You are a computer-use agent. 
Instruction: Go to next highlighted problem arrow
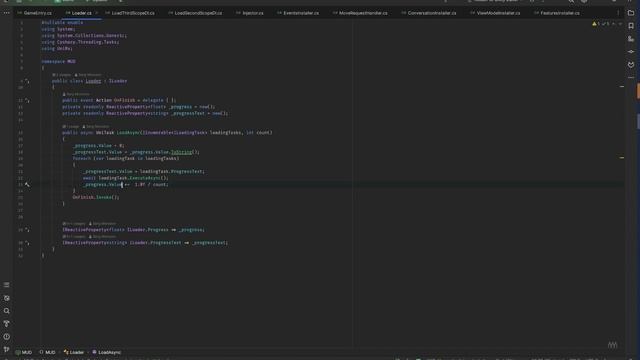point(620,24)
